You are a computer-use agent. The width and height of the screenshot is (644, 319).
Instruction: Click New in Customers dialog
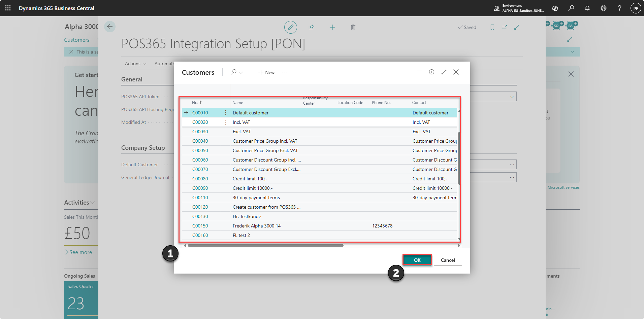[266, 72]
